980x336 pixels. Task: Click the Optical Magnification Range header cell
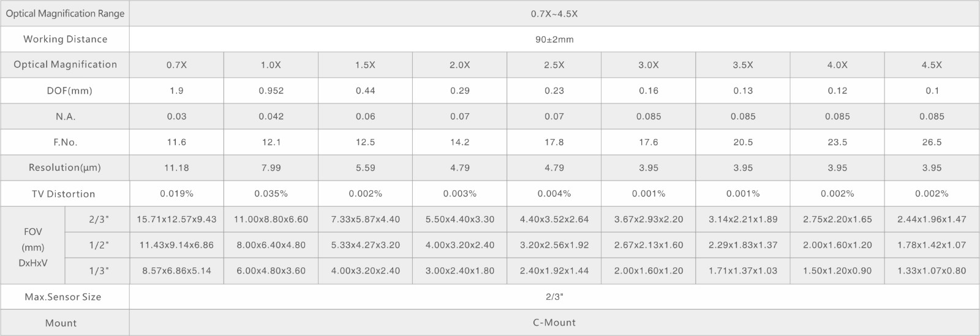[65, 13]
